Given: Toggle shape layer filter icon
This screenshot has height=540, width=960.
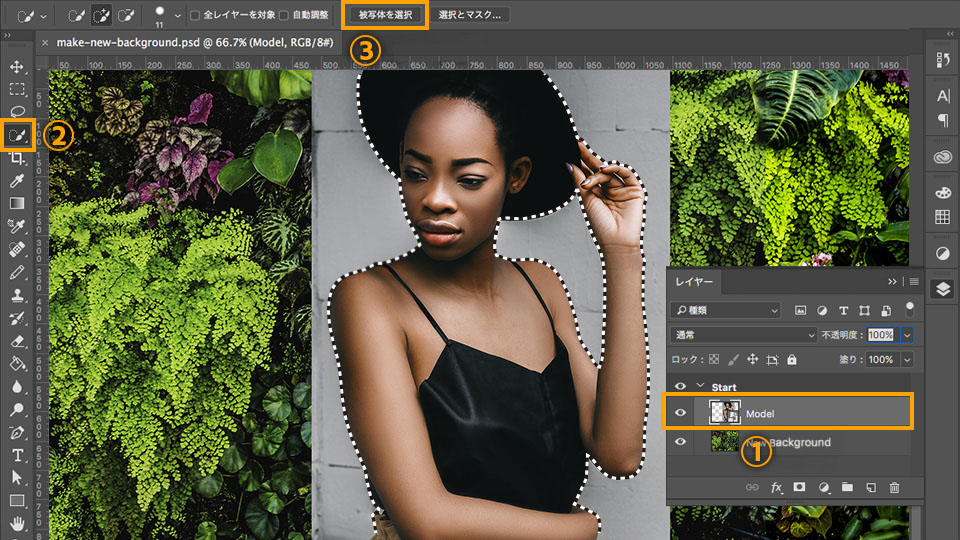Looking at the screenshot, I should tap(864, 310).
